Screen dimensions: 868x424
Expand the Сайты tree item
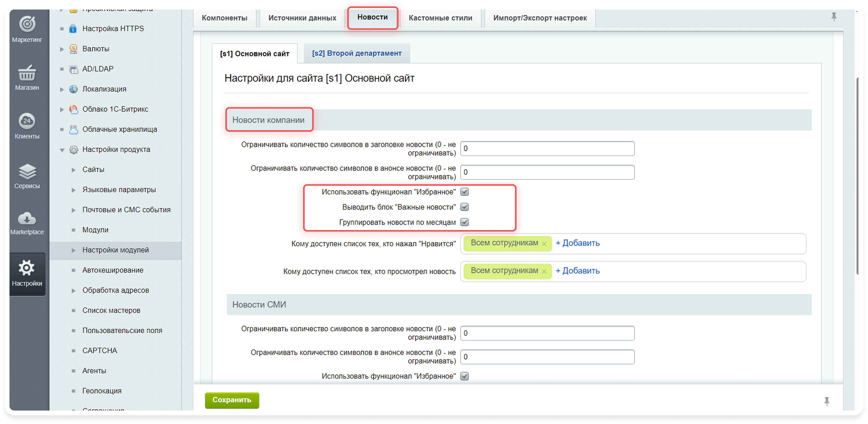74,170
